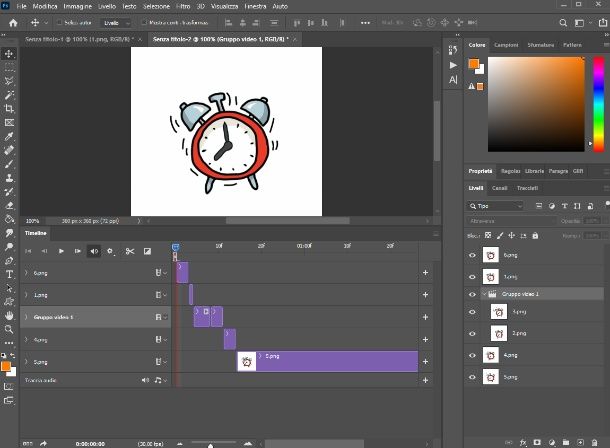
Task: Open the Filtro menu
Action: 183,6
